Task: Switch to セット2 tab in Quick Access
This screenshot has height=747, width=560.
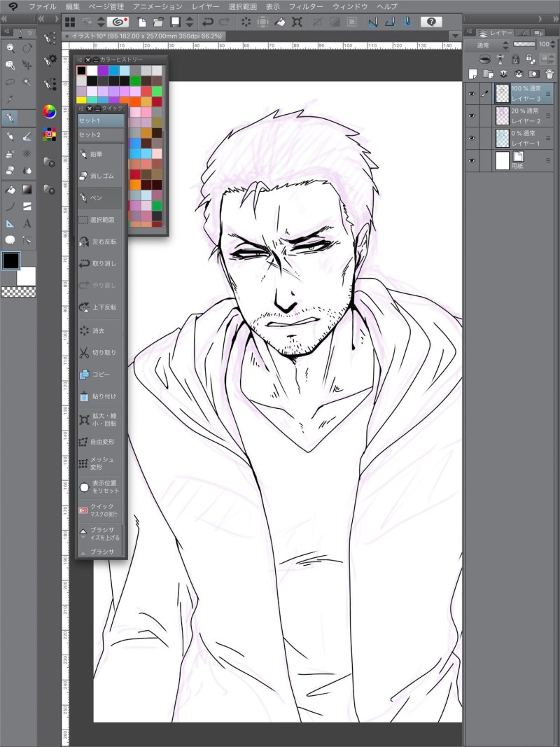Action: tap(101, 135)
